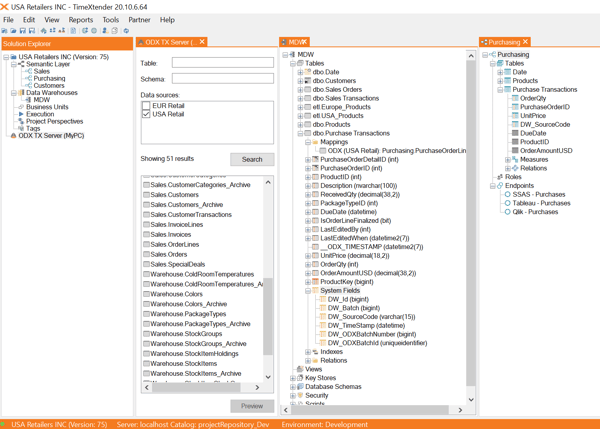Click the Key Stores icon in MDW tree

pyautogui.click(x=300, y=378)
